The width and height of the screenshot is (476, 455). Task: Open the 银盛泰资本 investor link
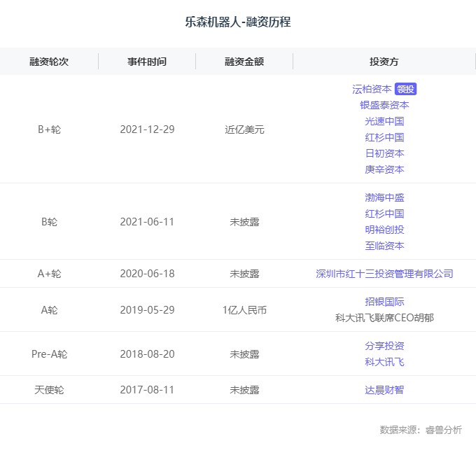click(x=384, y=105)
